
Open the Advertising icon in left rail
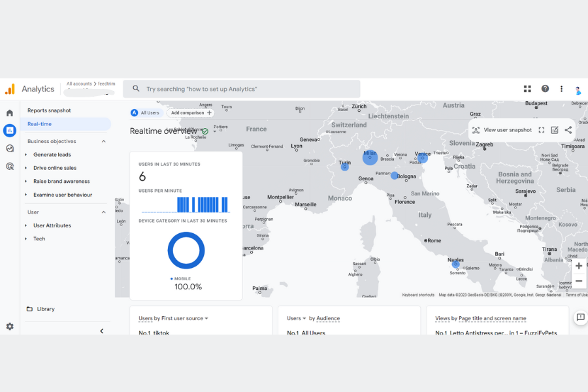tap(10, 167)
